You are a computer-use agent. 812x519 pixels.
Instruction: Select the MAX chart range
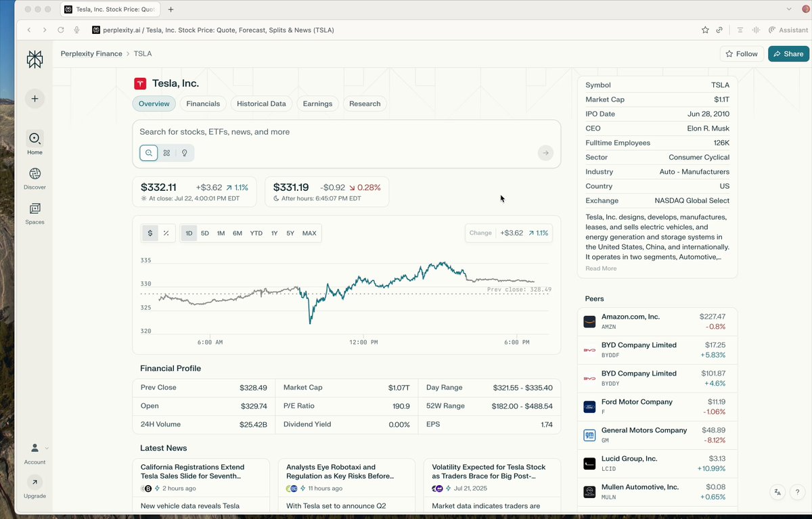309,233
